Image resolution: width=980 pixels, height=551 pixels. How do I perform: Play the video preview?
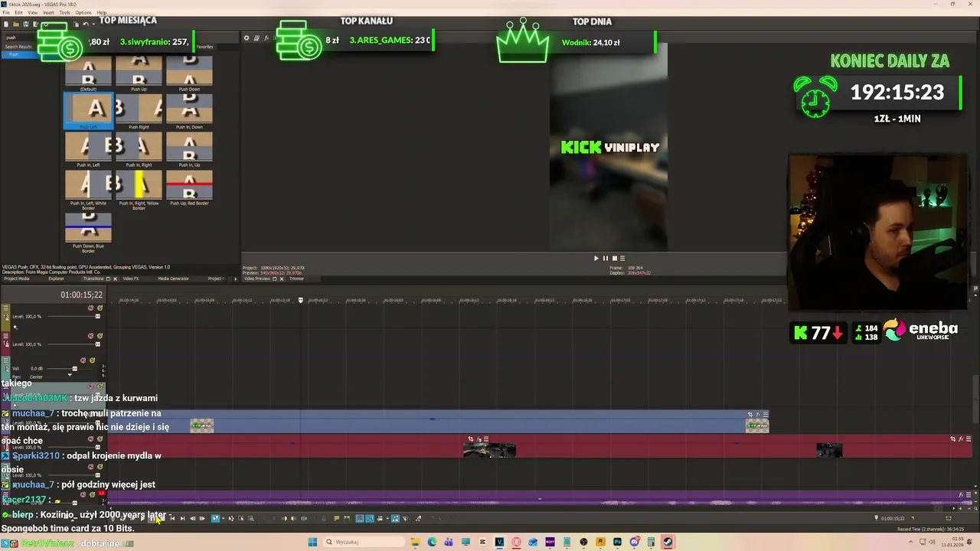596,258
